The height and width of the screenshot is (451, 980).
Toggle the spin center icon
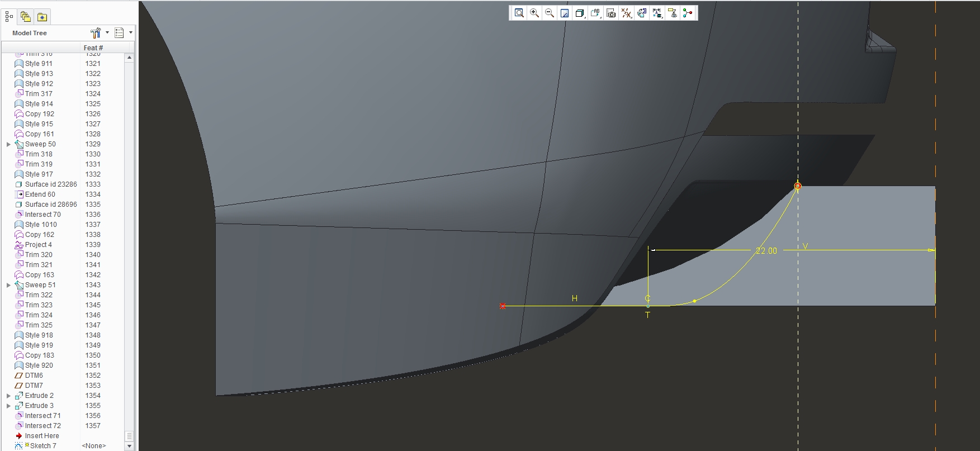click(x=688, y=13)
